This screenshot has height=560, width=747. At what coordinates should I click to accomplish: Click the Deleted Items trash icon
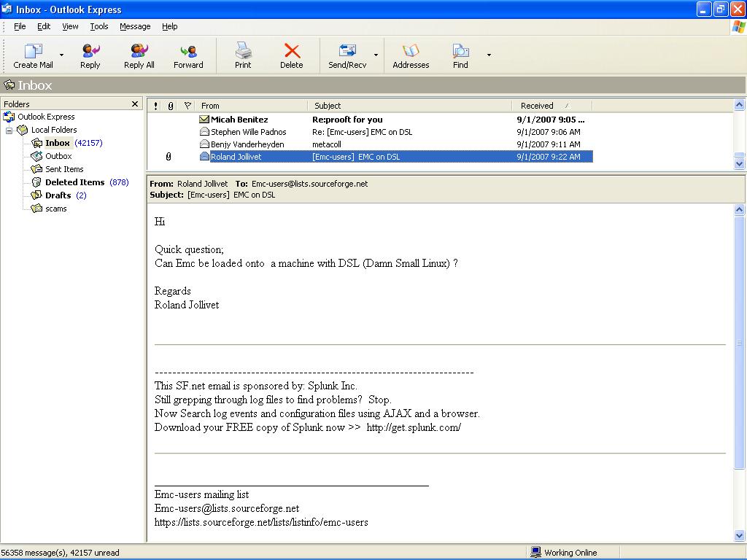tap(36, 182)
